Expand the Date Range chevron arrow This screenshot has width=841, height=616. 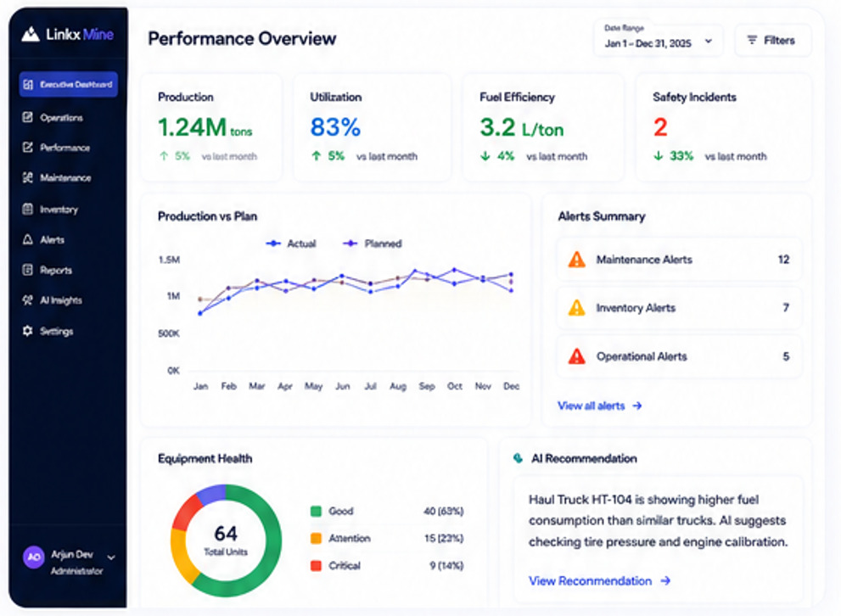point(709,41)
